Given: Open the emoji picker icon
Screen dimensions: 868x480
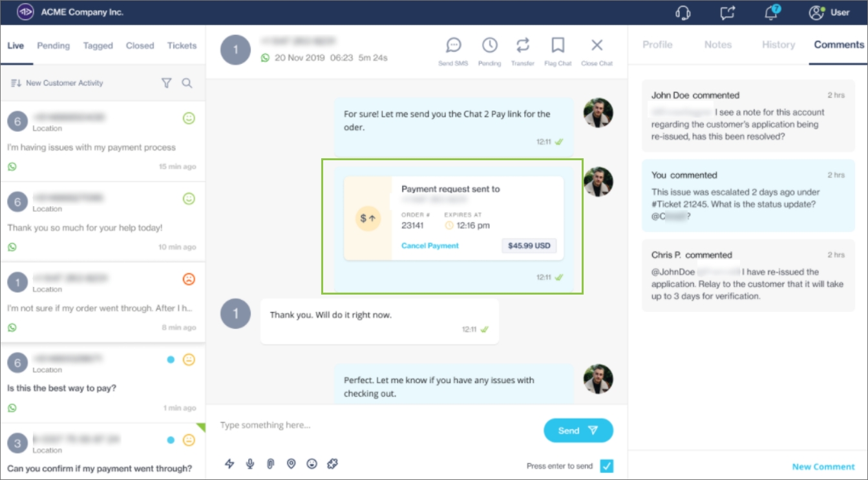Looking at the screenshot, I should (312, 464).
